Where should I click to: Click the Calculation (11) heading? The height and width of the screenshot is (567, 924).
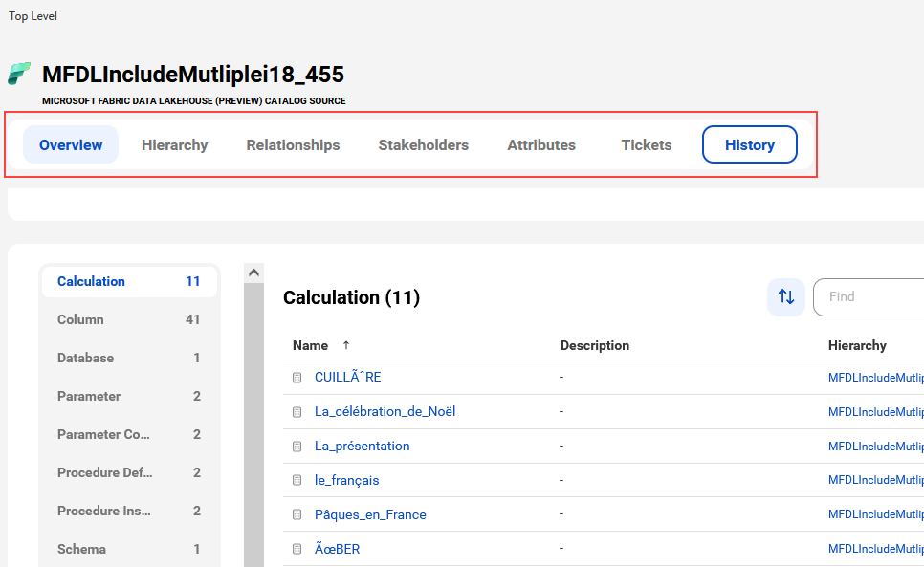[x=351, y=297]
